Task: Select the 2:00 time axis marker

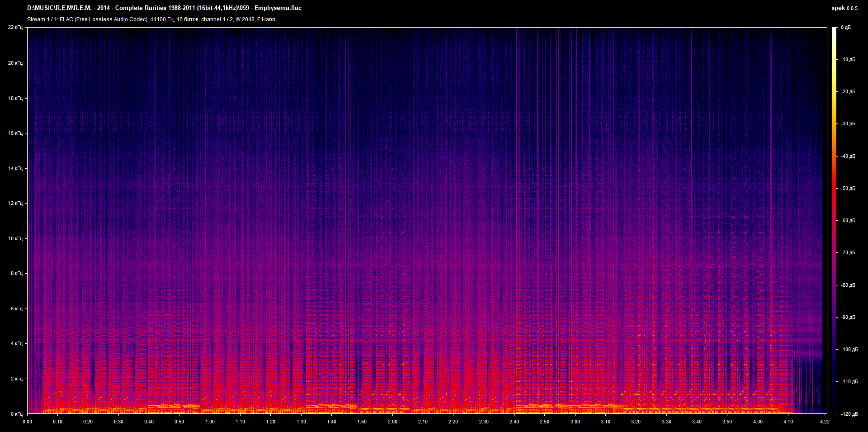Action: click(x=392, y=422)
